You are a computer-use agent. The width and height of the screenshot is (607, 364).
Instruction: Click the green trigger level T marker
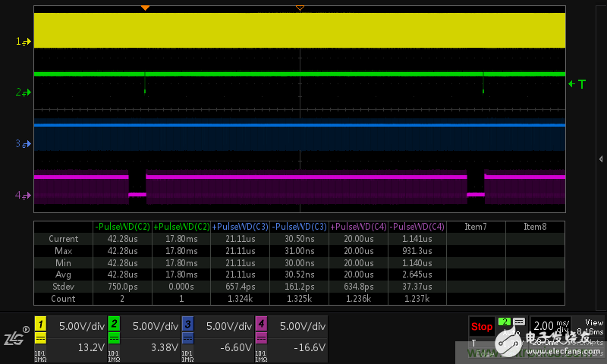pyautogui.click(x=578, y=84)
